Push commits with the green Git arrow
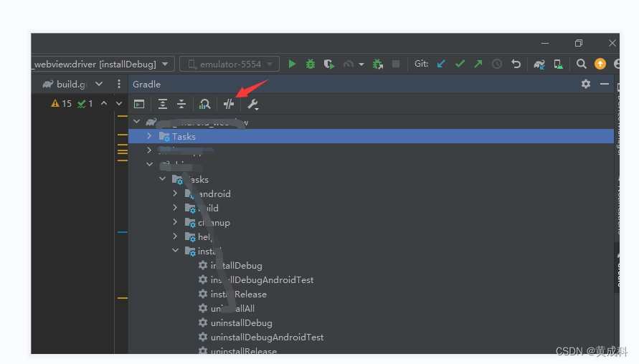The image size is (639, 364). tap(478, 64)
